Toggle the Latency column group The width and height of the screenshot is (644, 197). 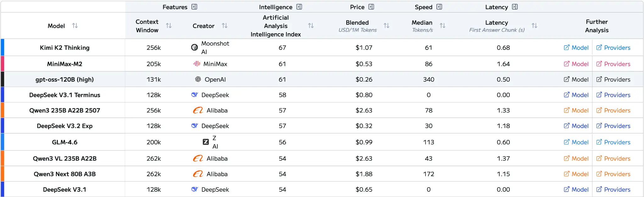point(515,7)
